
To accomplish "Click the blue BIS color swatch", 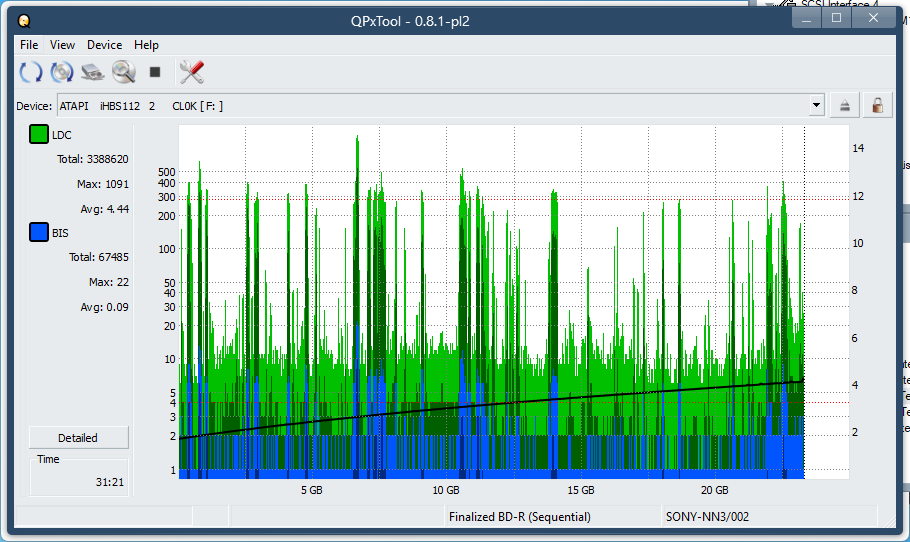I will click(x=39, y=233).
